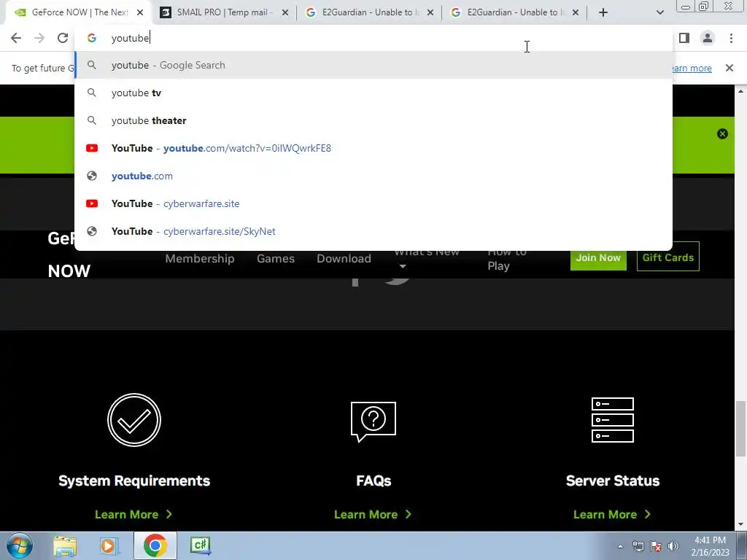Click the 'Learn more' info bar link
Viewport: 747px width, 560px height.
coord(692,68)
